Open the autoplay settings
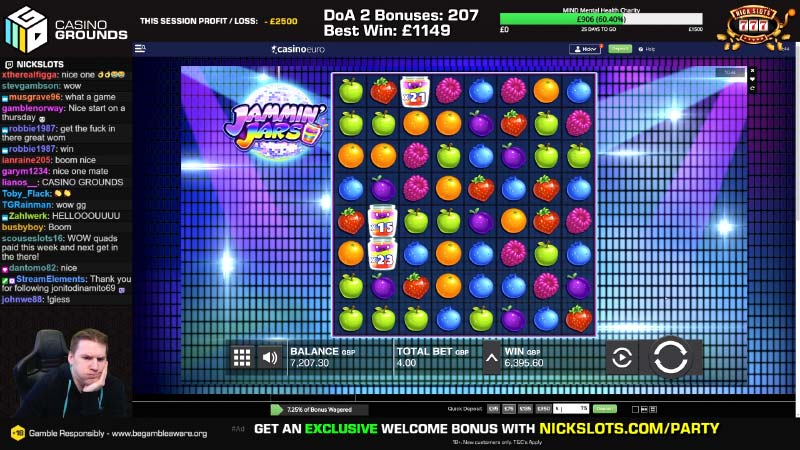The width and height of the screenshot is (800, 450). (621, 358)
